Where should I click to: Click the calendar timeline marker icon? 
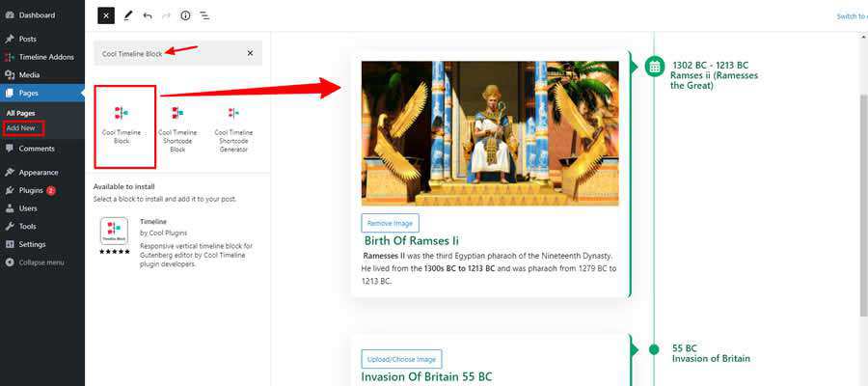[654, 67]
